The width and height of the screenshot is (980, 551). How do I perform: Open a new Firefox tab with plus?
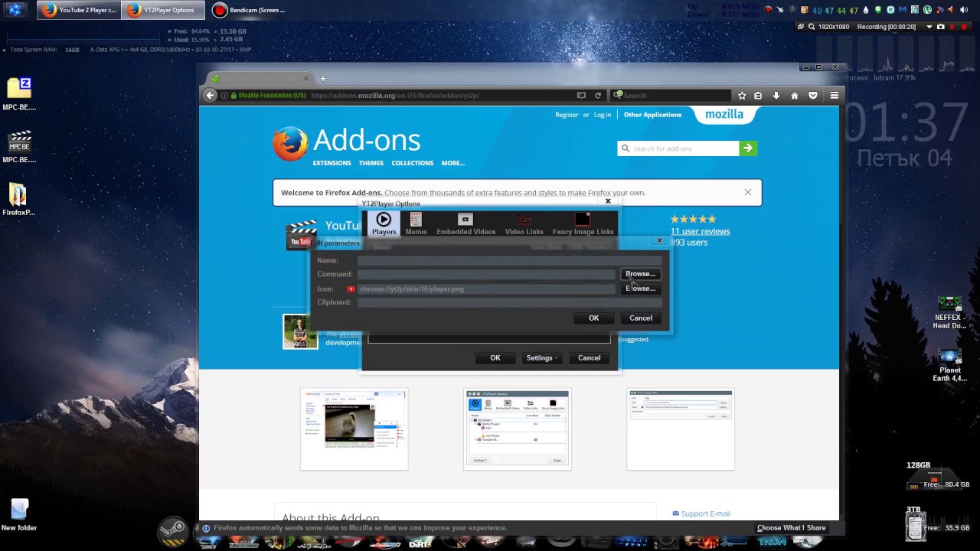[322, 78]
